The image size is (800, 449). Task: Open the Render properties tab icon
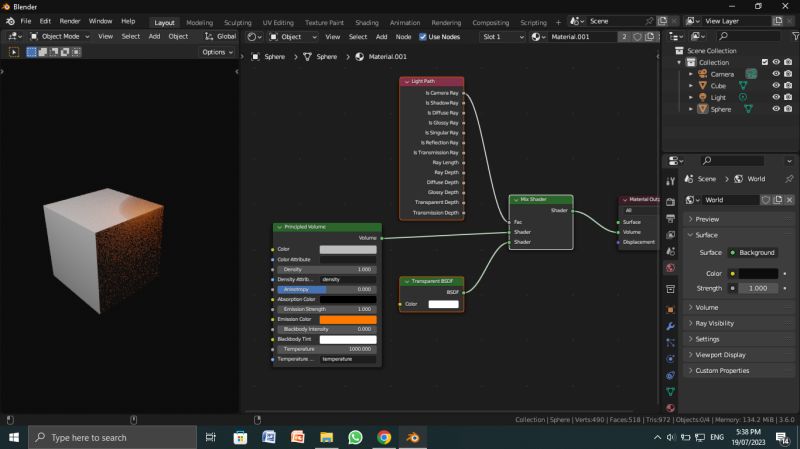[670, 202]
